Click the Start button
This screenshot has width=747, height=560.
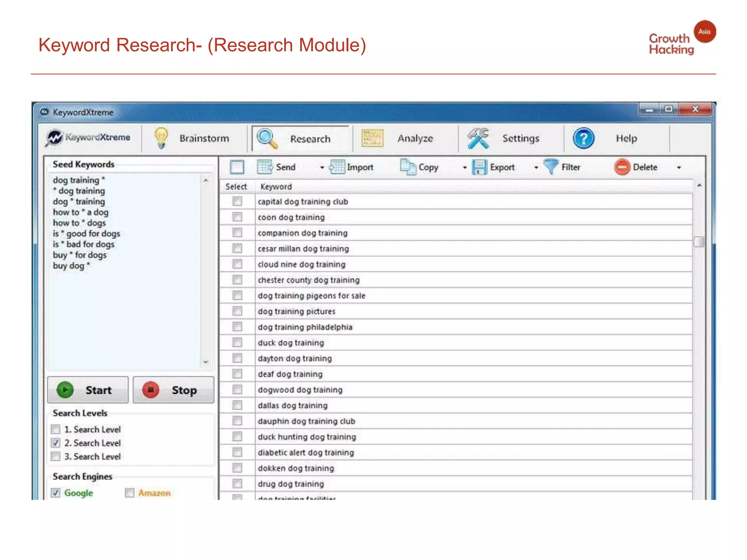pos(88,390)
